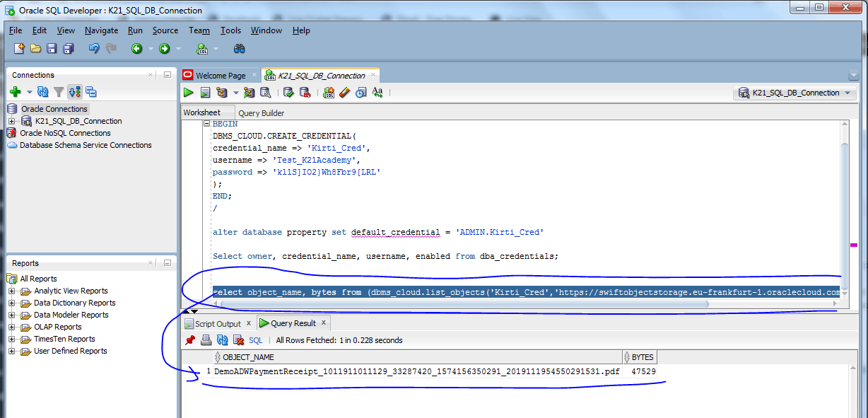Viewport: 868px width, 418px height.
Task: Click the green Back navigation icon
Action: click(136, 49)
